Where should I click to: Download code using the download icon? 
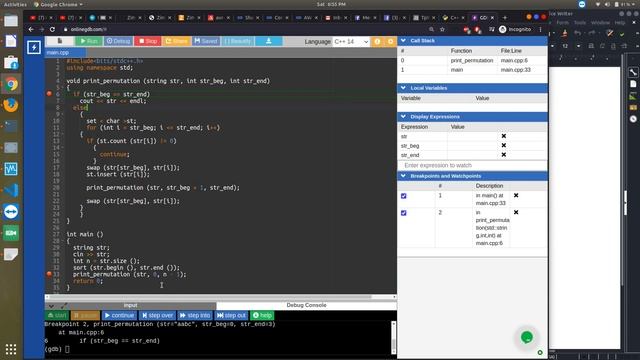269,41
